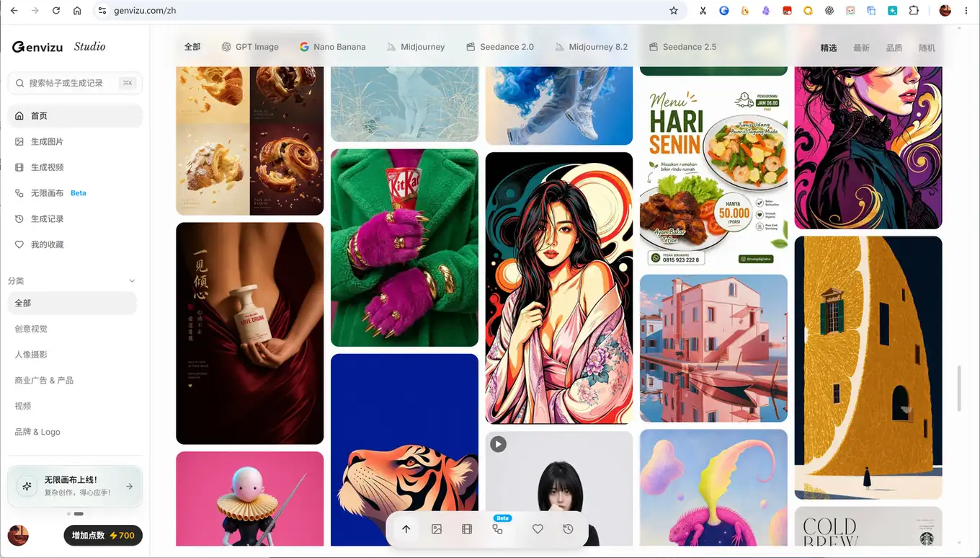Image resolution: width=980 pixels, height=558 pixels.
Task: Switch sorting to 随机
Action: point(927,48)
